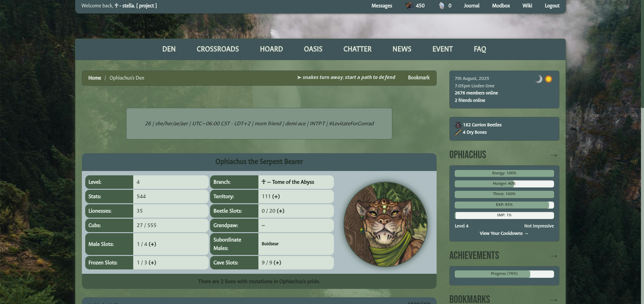The width and height of the screenshot is (644, 304).
Task: Open the Wiki link
Action: coord(527,6)
